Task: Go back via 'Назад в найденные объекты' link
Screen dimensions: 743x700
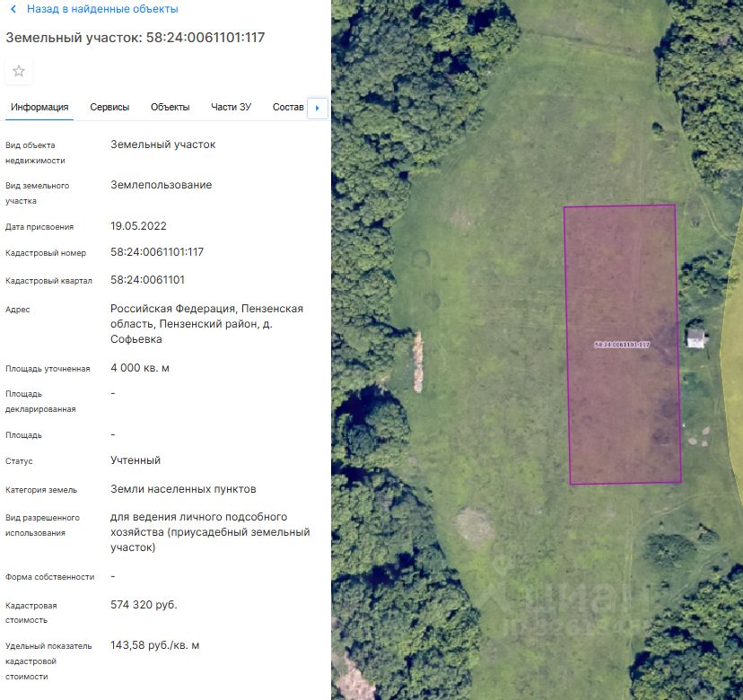Action: [102, 9]
